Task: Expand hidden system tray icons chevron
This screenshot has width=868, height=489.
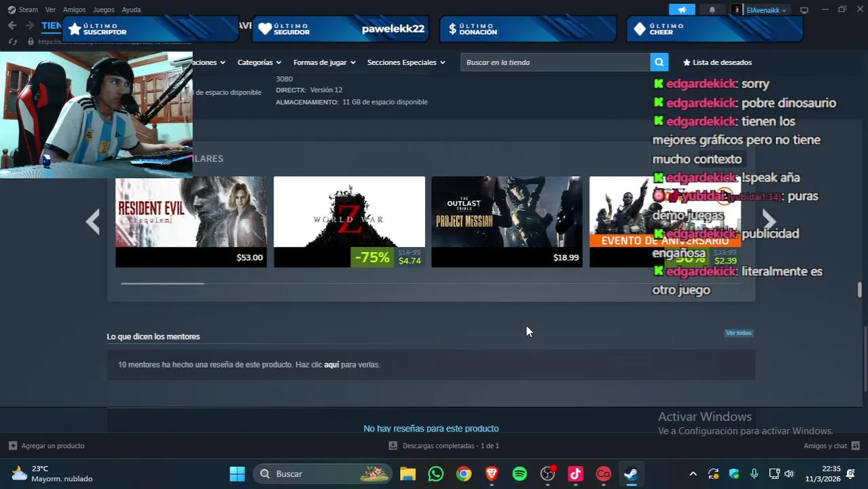Action: tap(693, 474)
